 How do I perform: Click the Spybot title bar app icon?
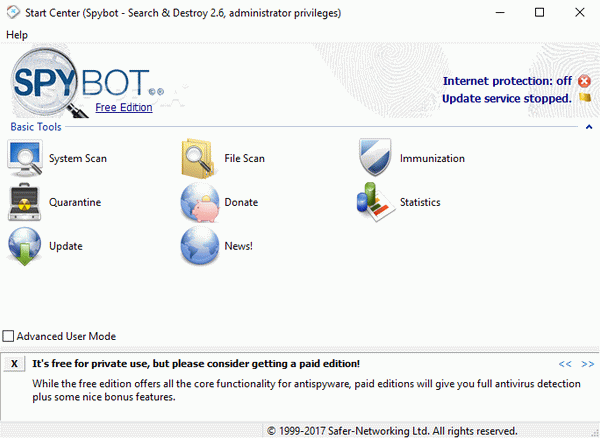[13, 12]
